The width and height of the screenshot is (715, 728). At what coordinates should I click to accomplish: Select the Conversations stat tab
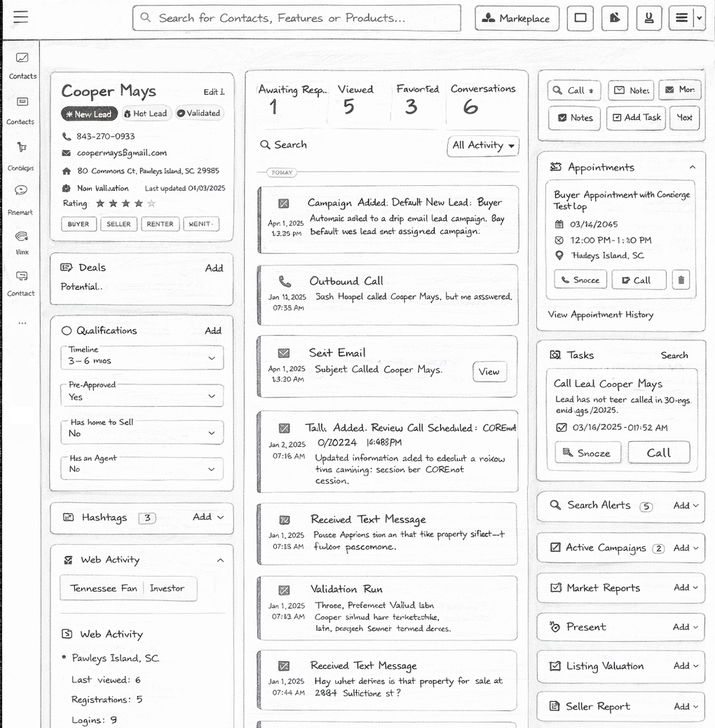coord(482,99)
